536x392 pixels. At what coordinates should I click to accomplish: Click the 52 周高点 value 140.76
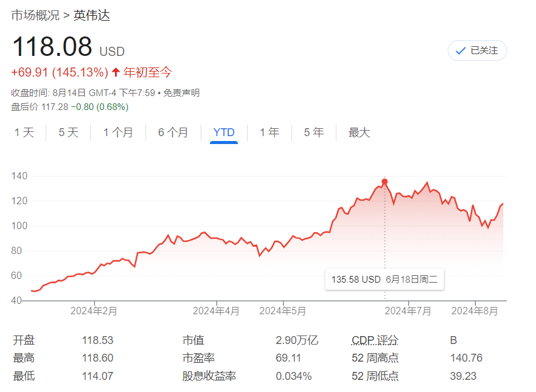tap(466, 358)
